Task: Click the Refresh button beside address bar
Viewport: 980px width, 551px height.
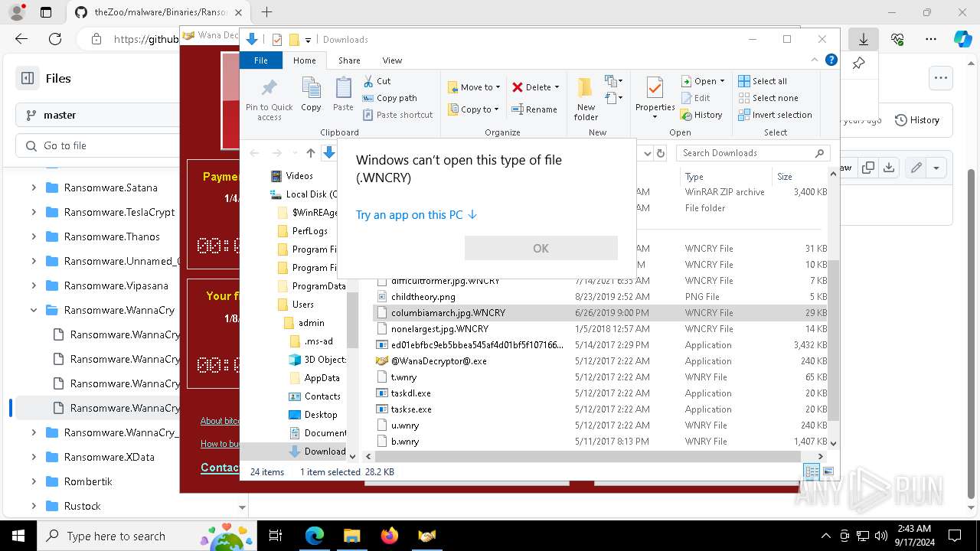Action: (661, 153)
